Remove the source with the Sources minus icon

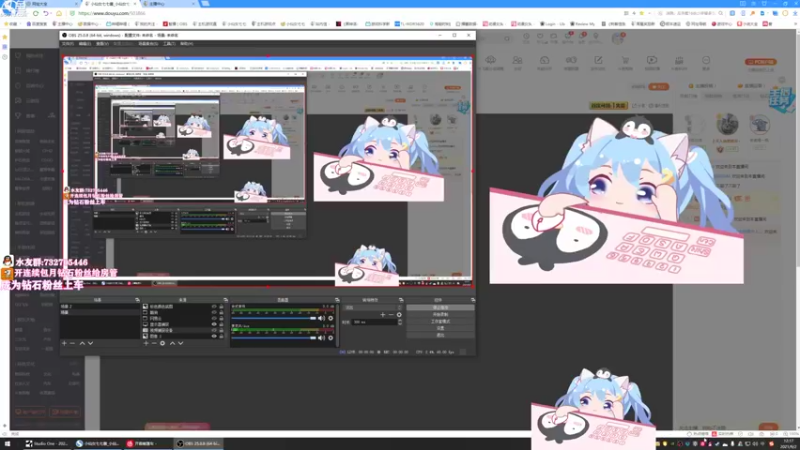click(154, 343)
